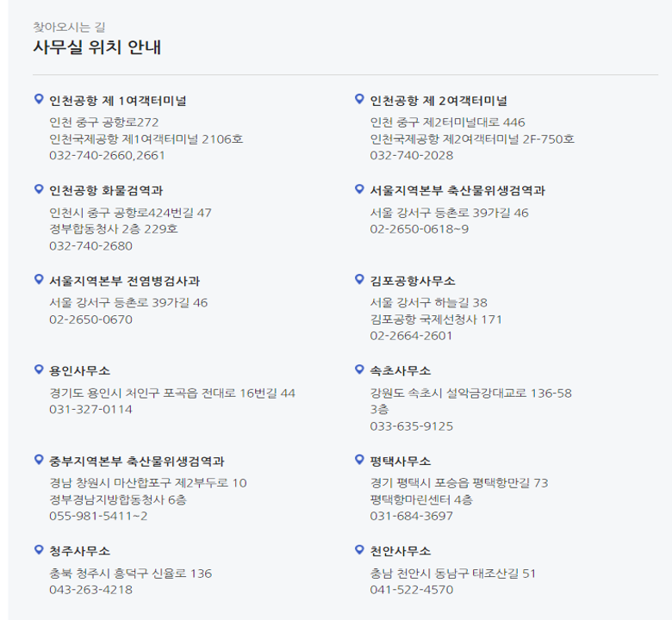
Task: Click the pin icon next to 인천공항 화물검역과
Action: (39, 189)
